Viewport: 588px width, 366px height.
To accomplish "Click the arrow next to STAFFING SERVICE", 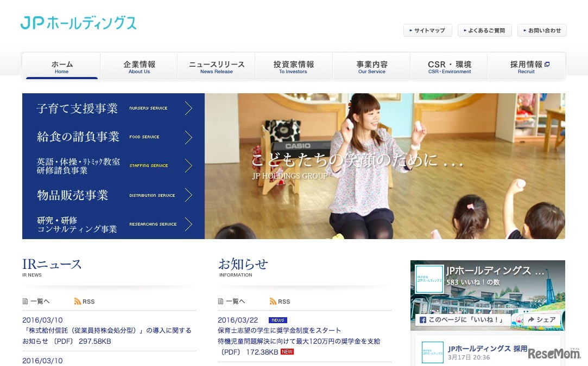I will click(188, 165).
